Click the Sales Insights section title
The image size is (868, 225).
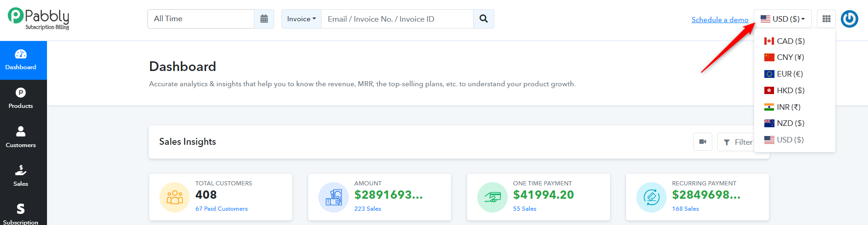(188, 142)
